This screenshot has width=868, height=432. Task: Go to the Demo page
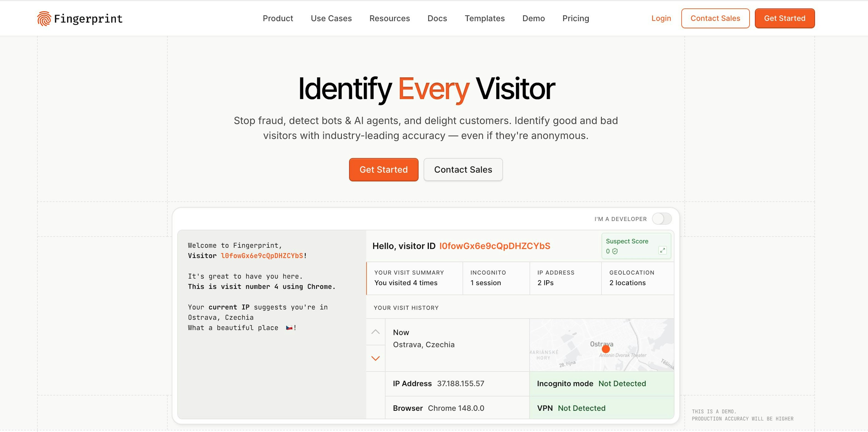point(533,18)
